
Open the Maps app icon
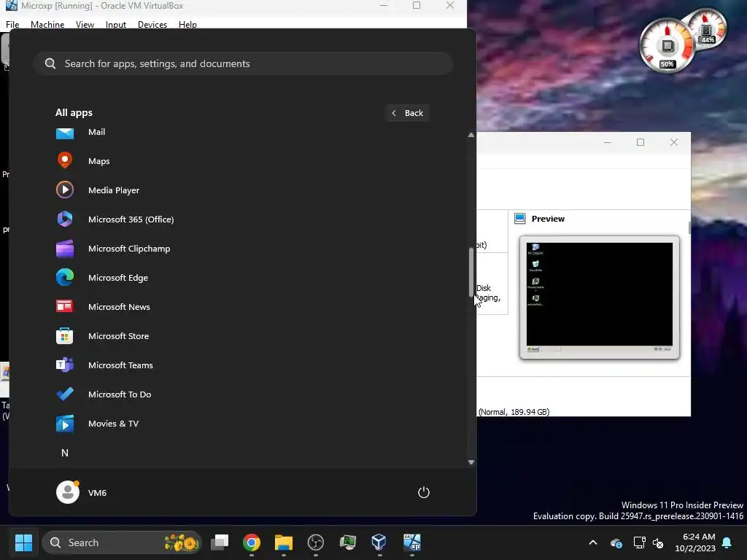click(x=65, y=160)
